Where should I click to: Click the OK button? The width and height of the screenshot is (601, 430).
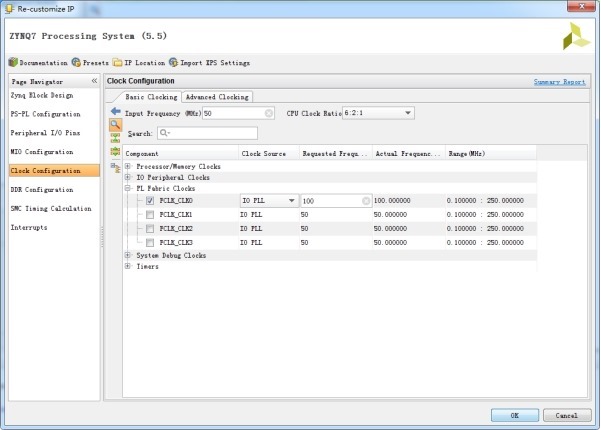click(515, 415)
